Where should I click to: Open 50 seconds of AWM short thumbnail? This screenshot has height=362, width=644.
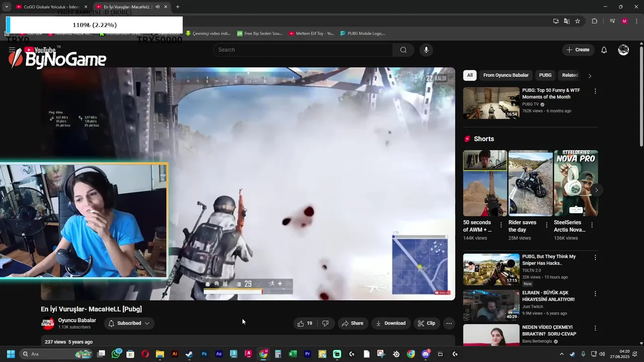[x=485, y=183]
